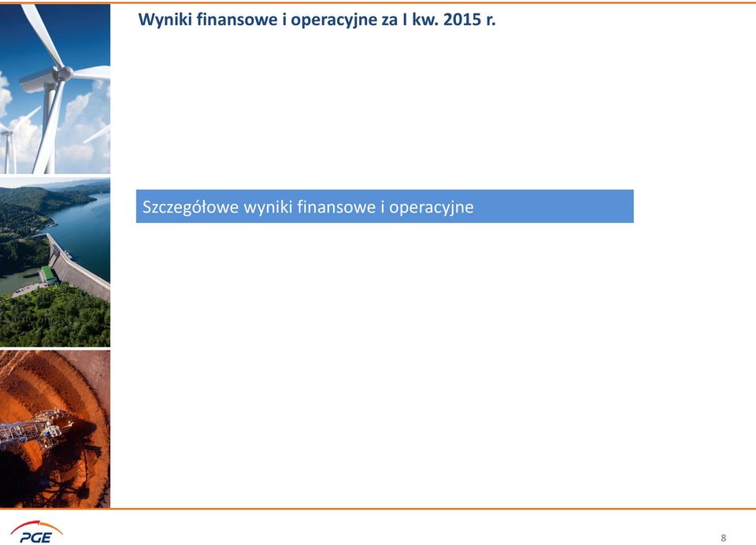
Task: Select the slide title 'Wyniki finansowe i operacyjne za I kw. 2015 r.'
Action: coord(317,20)
